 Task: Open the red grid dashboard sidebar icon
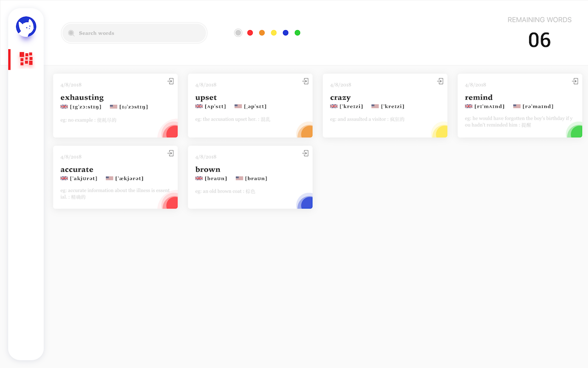26,59
